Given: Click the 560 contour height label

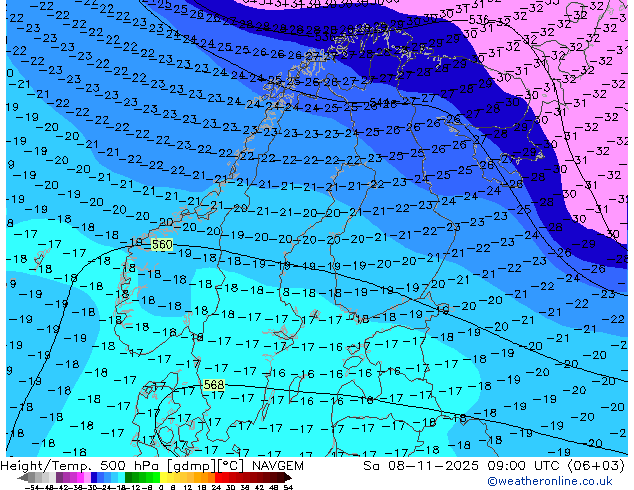Looking at the screenshot, I should coord(162,245).
